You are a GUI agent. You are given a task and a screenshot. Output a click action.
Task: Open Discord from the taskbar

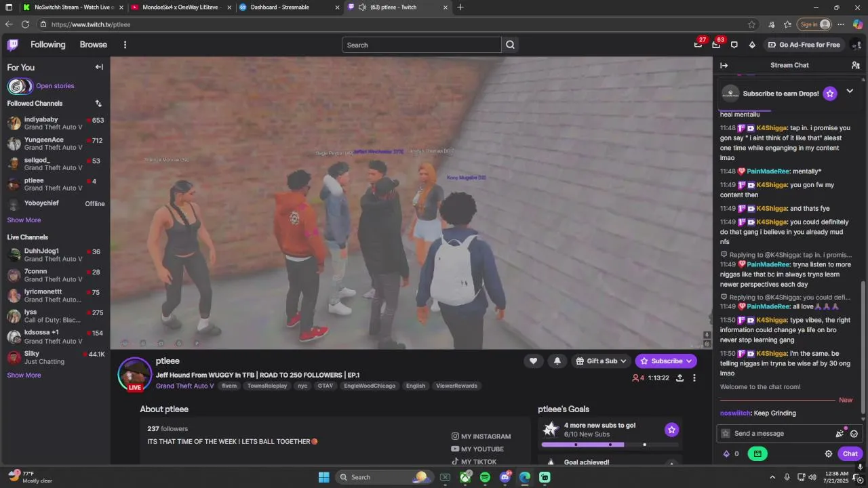505,477
